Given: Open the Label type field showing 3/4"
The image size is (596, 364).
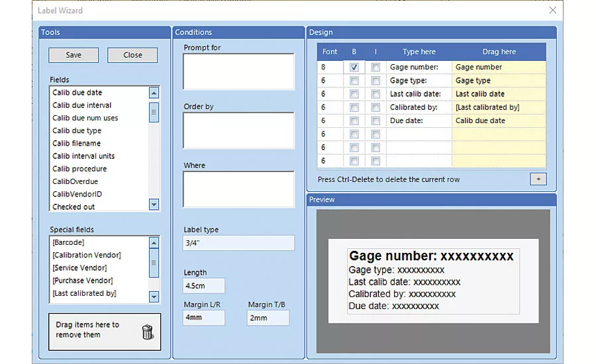Looking at the screenshot, I should tap(238, 243).
